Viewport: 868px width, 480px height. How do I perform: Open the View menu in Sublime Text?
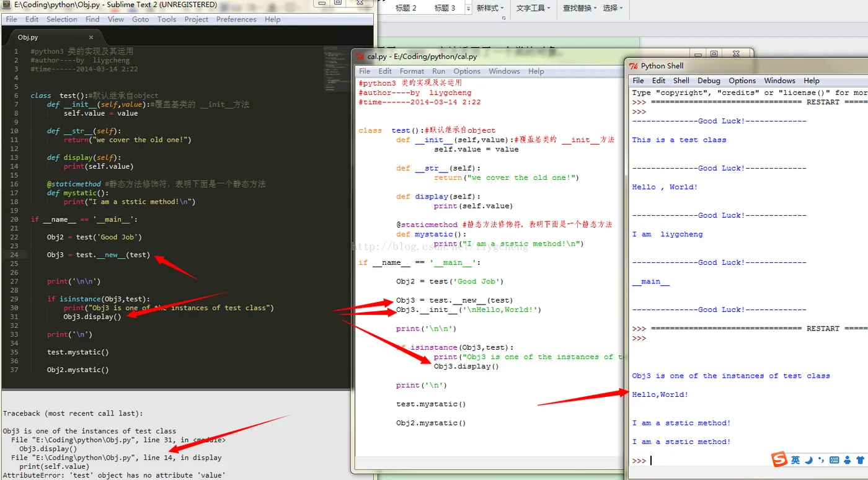coord(116,19)
